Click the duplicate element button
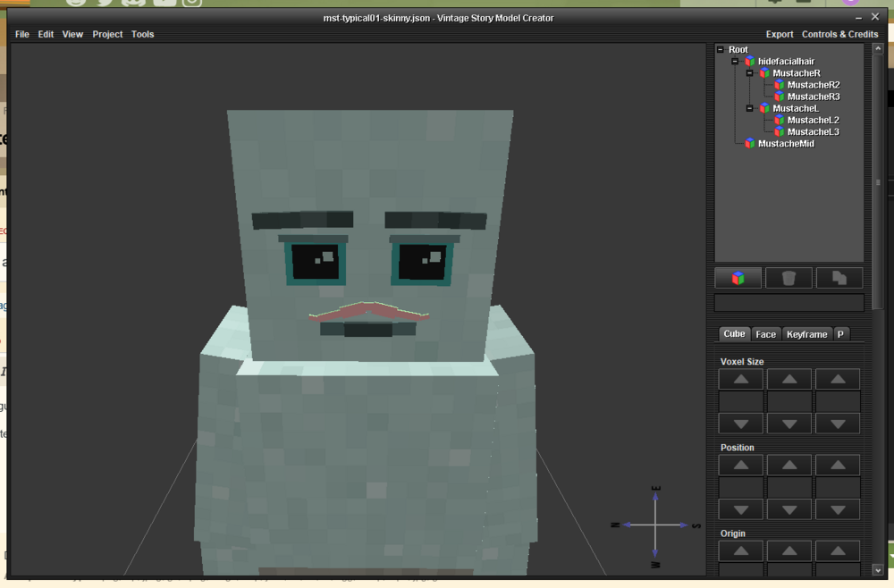 (x=839, y=278)
